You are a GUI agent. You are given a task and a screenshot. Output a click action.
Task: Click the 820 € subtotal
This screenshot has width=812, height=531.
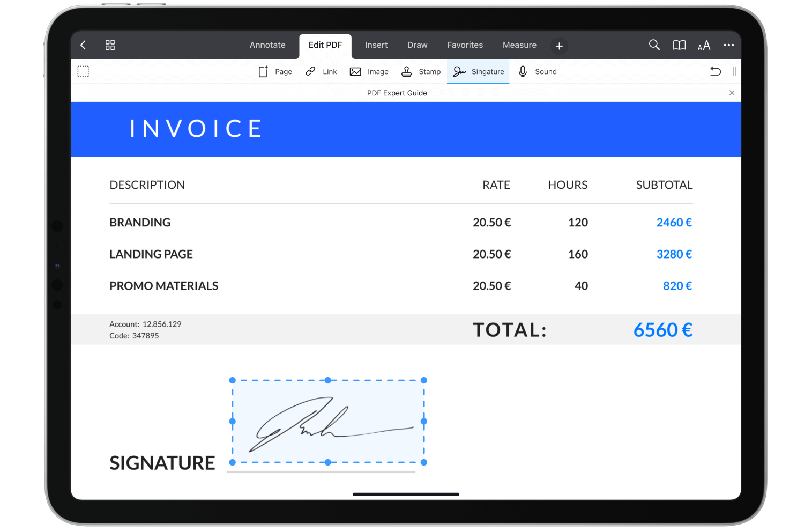coord(677,286)
